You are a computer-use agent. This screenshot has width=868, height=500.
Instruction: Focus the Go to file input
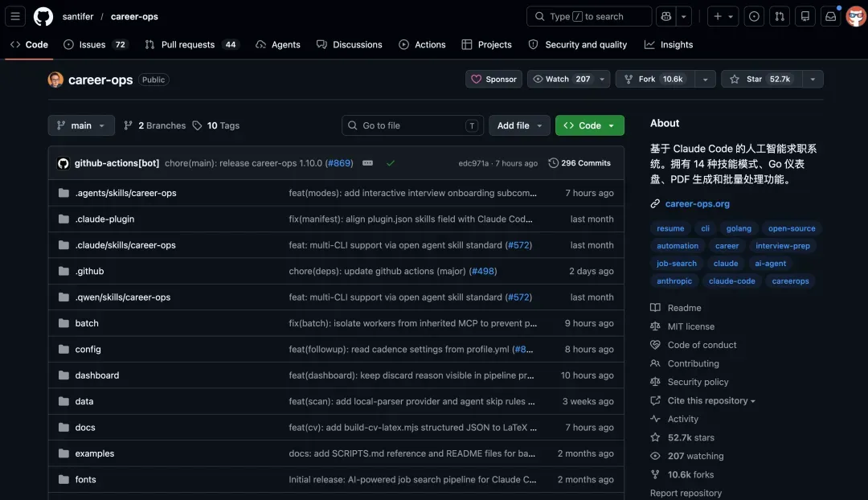(x=412, y=125)
